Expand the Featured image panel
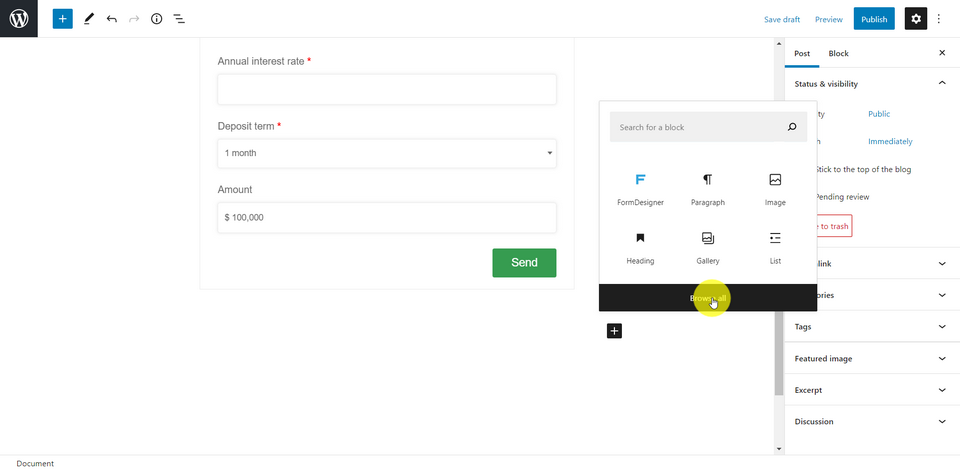 click(870, 358)
